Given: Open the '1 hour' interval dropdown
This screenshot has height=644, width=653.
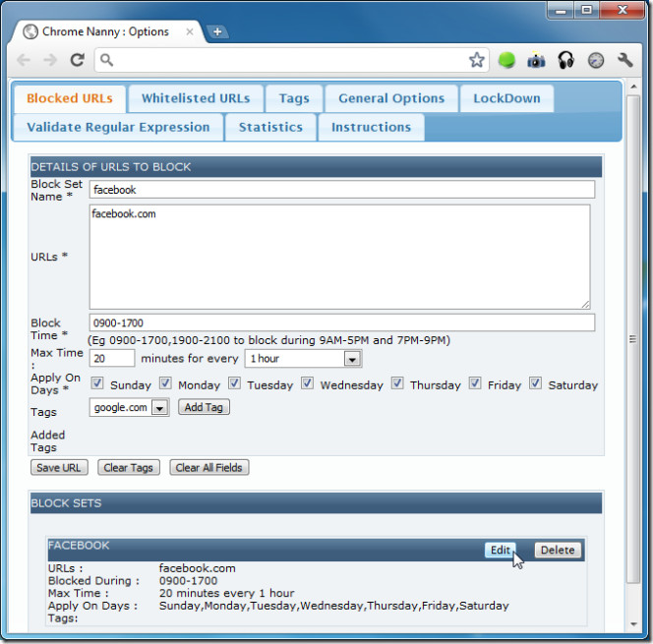Looking at the screenshot, I should click(303, 359).
